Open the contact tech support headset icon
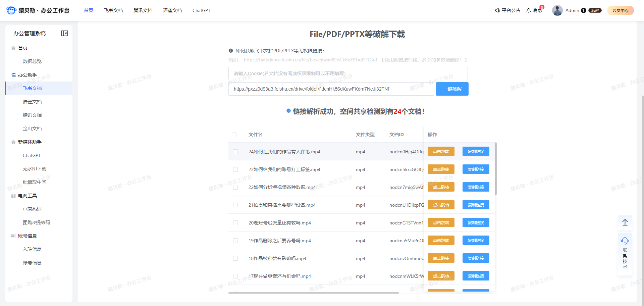Image resolution: width=644 pixels, height=306 pixels. tap(625, 241)
